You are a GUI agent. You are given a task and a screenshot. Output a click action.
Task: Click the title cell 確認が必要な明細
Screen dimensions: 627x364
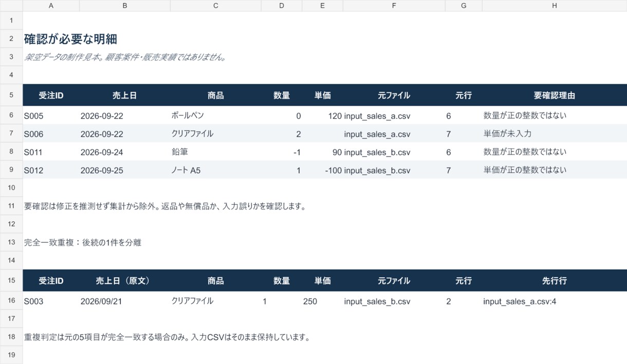tap(70, 39)
